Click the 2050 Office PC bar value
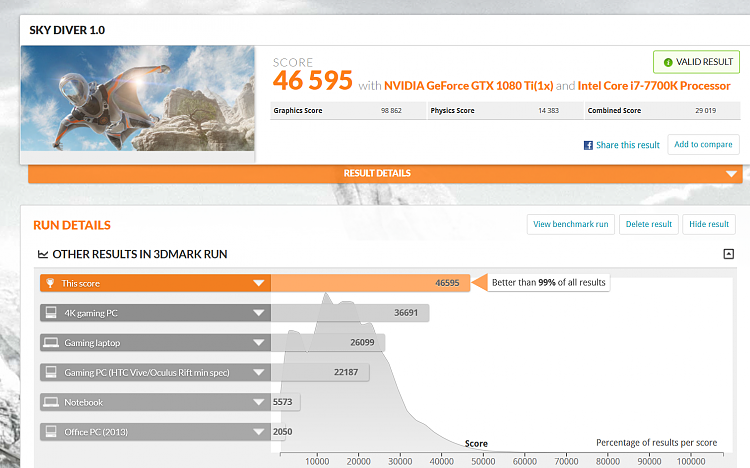Image resolution: width=750 pixels, height=468 pixels. coord(282,431)
